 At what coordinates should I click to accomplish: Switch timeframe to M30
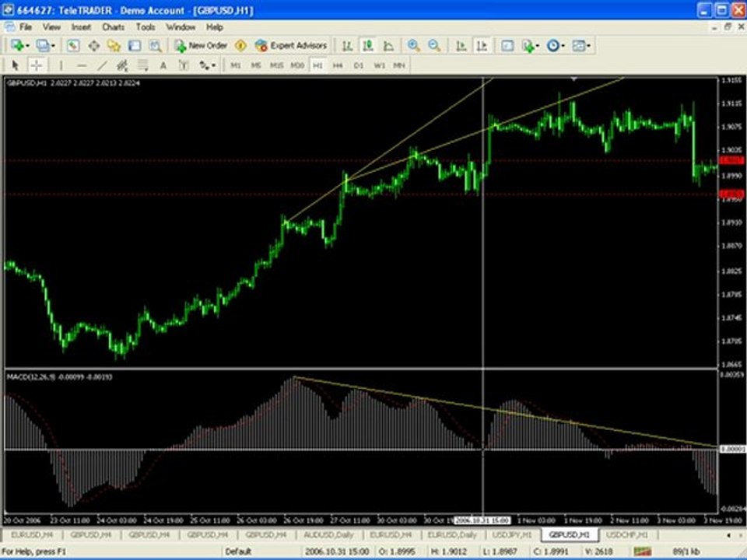click(x=297, y=65)
